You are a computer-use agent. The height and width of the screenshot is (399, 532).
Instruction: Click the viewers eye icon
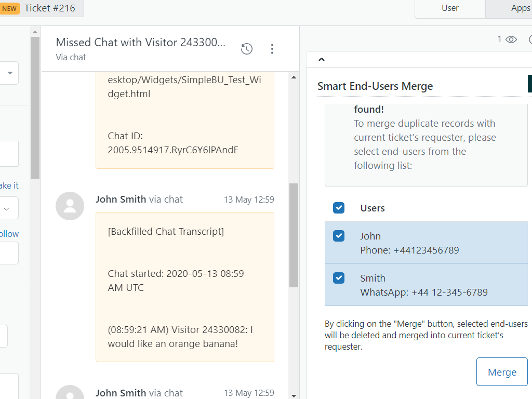coord(511,39)
